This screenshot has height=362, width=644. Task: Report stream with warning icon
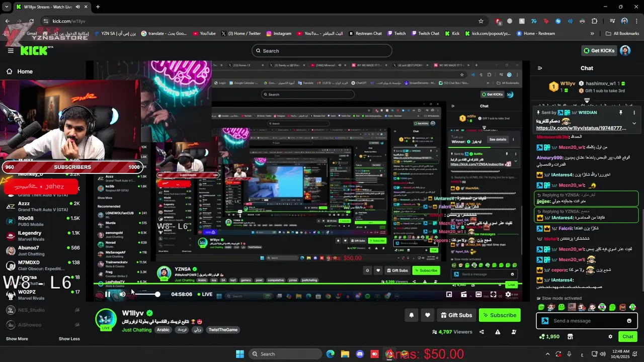tap(498, 332)
